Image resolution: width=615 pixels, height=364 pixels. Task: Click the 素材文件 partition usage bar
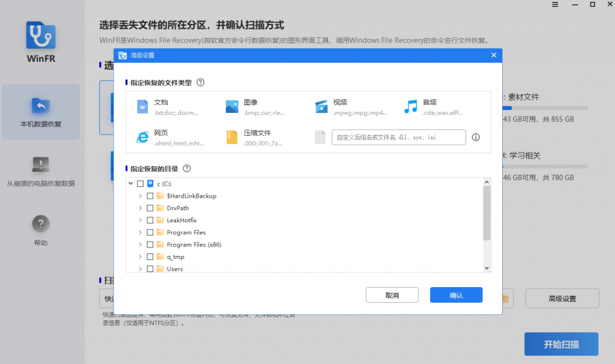[544, 108]
